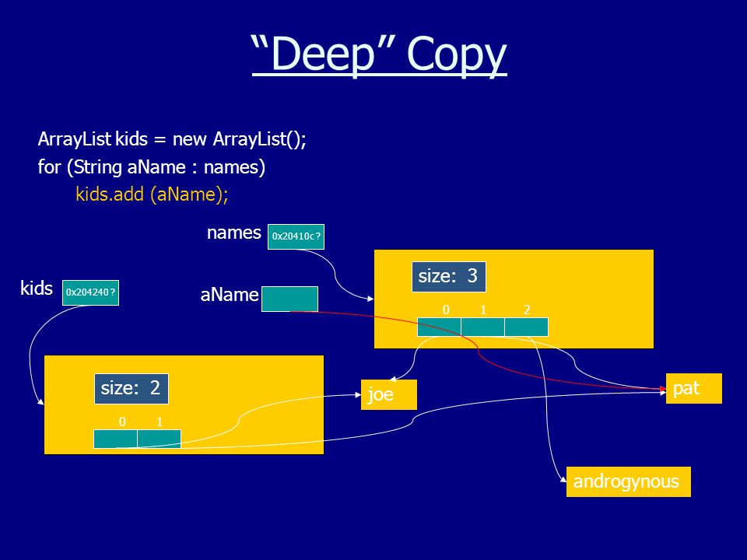Click the 'kids' variable label
The image size is (747, 560).
pyautogui.click(x=37, y=288)
